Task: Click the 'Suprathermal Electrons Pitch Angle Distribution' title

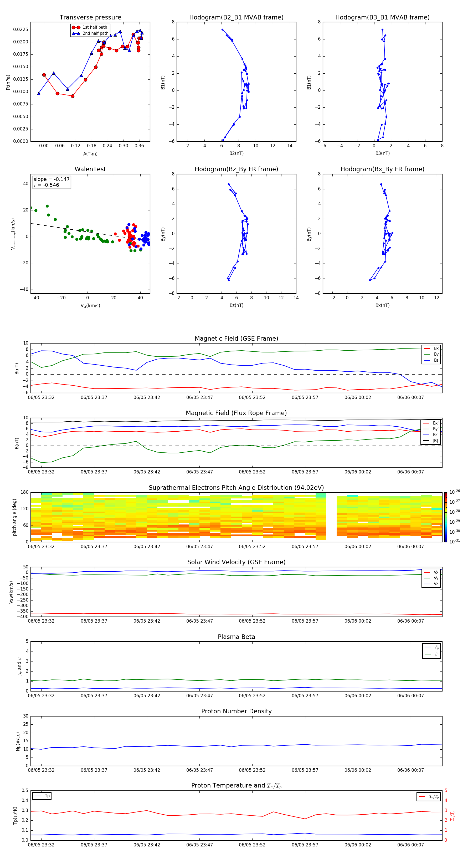Action: [x=236, y=488]
